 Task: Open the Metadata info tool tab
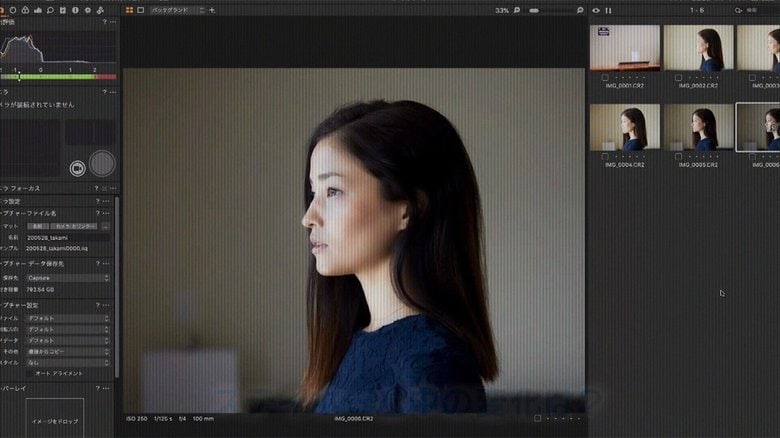(x=75, y=10)
